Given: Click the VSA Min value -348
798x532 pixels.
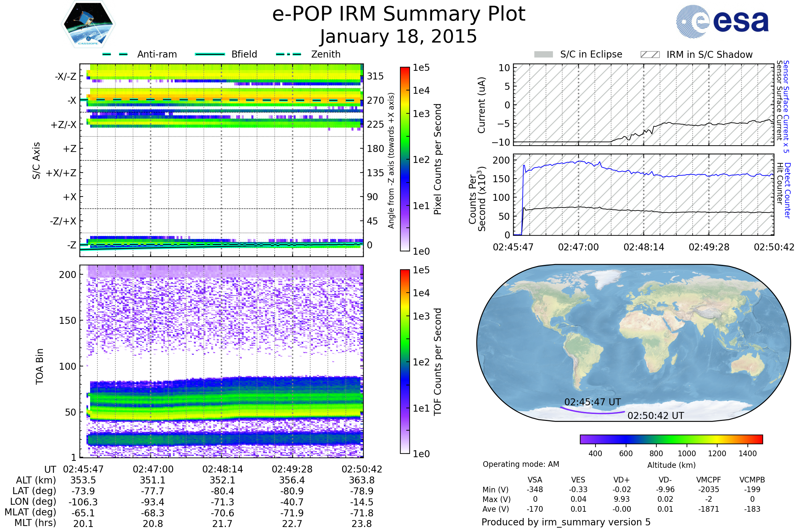Looking at the screenshot, I should 535,489.
